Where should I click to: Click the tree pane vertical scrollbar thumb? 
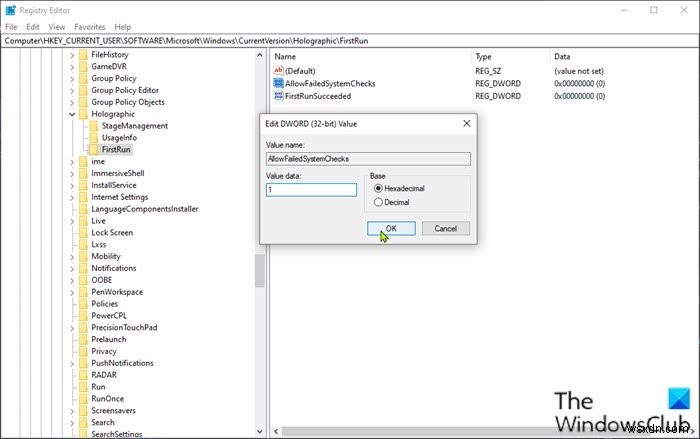click(x=260, y=271)
